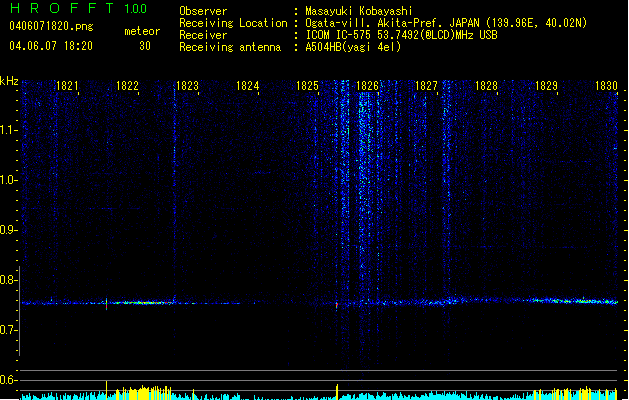Click the red spike on the trace before 1826

[337, 305]
